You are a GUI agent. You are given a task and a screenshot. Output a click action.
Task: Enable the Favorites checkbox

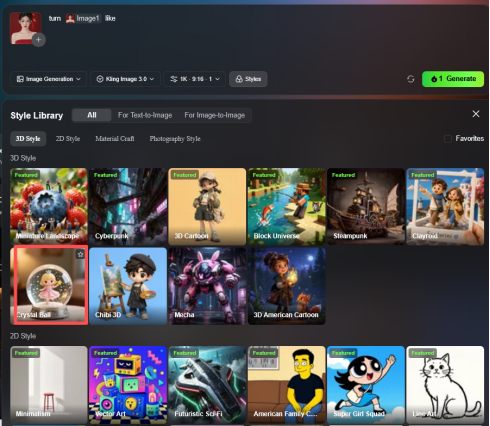pos(448,139)
